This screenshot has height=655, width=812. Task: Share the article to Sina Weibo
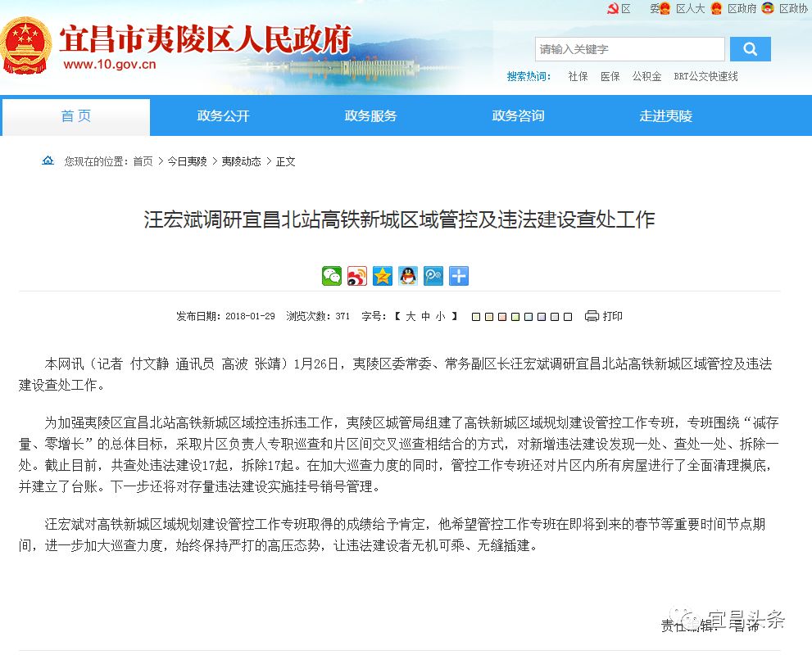[x=356, y=276]
